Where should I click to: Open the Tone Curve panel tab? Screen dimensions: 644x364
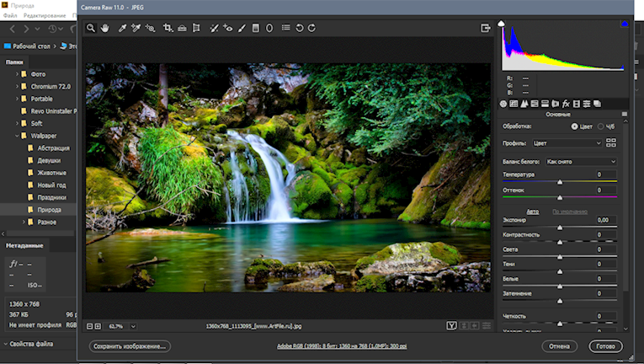[514, 104]
